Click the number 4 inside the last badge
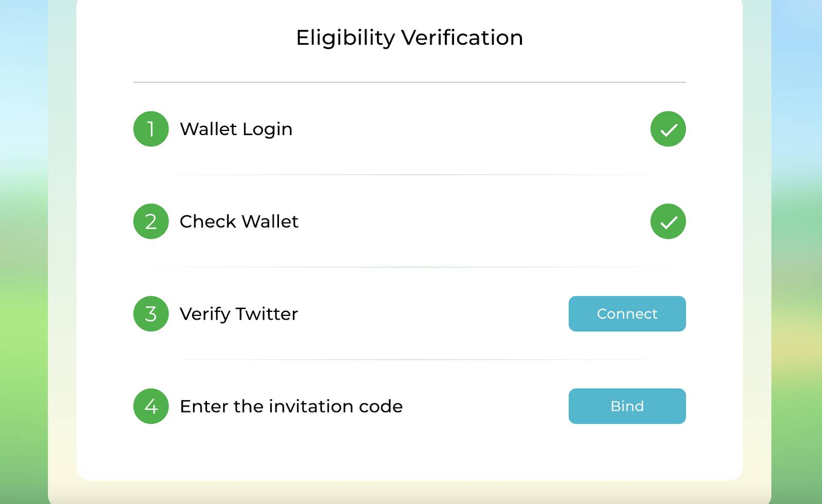Screen dimensions: 822x504 tap(151, 406)
